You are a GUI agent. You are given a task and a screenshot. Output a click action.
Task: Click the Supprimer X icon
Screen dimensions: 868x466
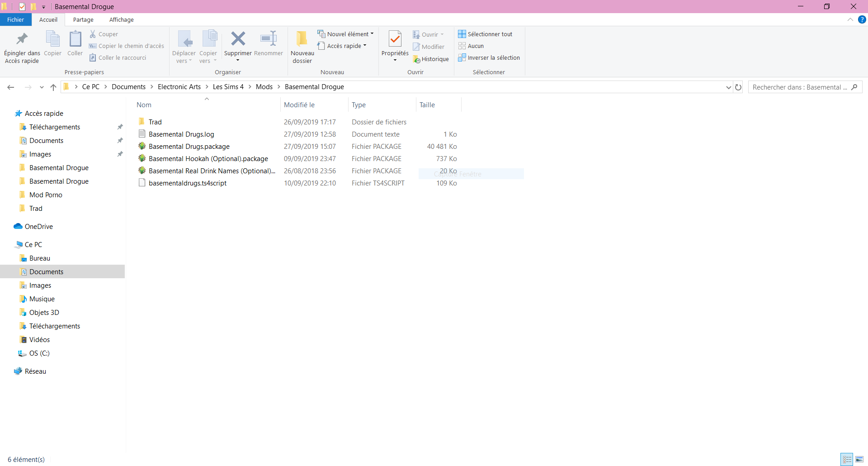pos(238,39)
